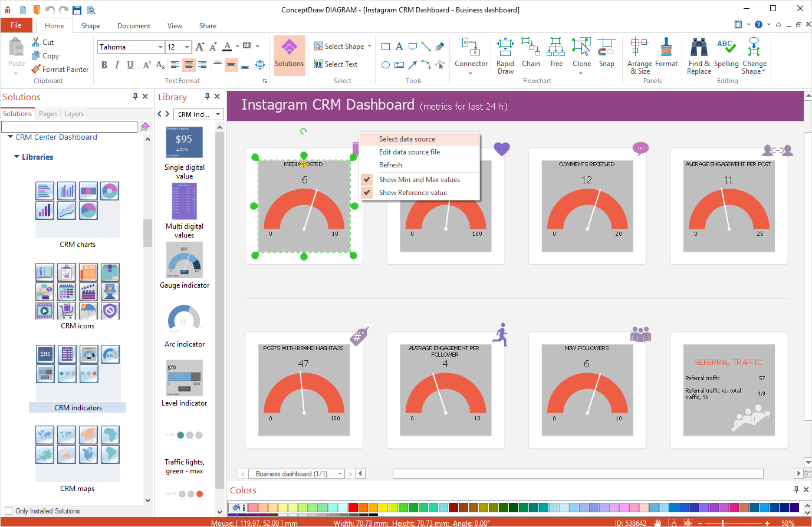Expand the Select Shape dropdown arrow

370,46
